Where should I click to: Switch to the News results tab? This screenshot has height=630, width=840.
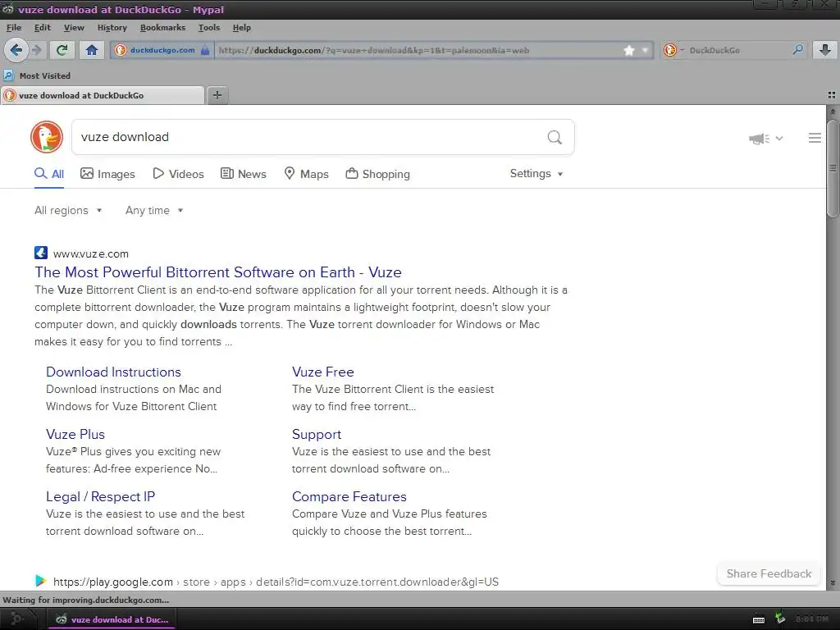(243, 174)
